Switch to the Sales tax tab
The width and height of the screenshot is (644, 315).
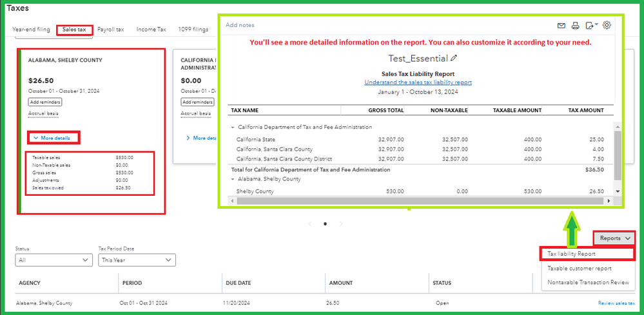coord(74,30)
